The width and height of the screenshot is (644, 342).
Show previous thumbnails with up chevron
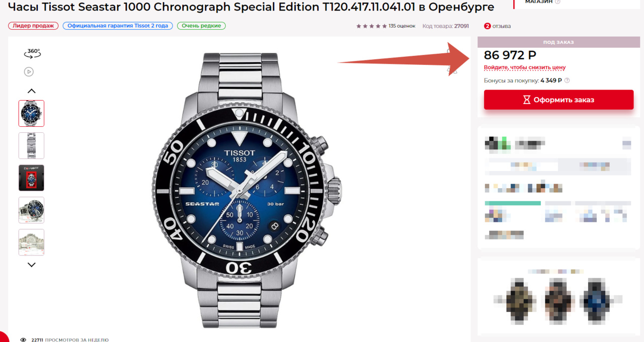click(x=31, y=91)
